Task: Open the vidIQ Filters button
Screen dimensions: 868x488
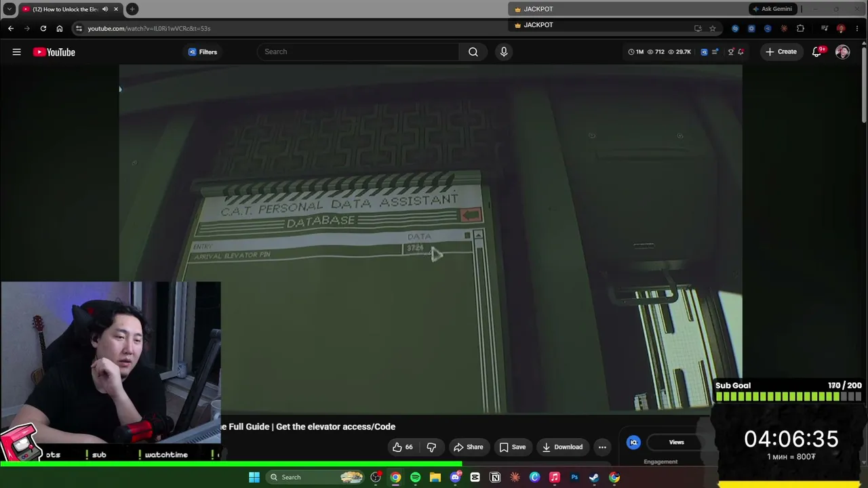Action: coord(203,52)
